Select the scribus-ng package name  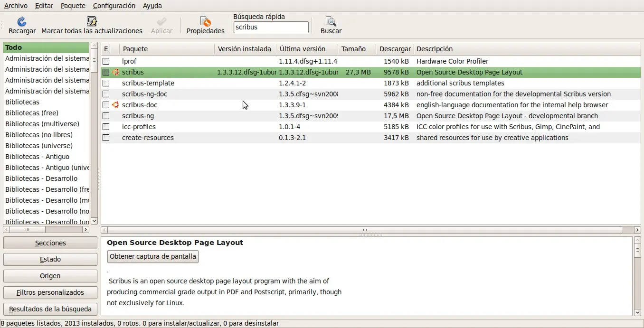[138, 116]
